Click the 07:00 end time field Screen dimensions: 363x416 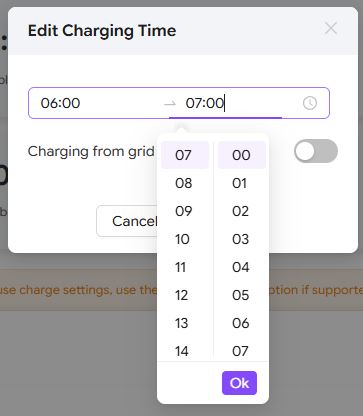tap(233, 103)
